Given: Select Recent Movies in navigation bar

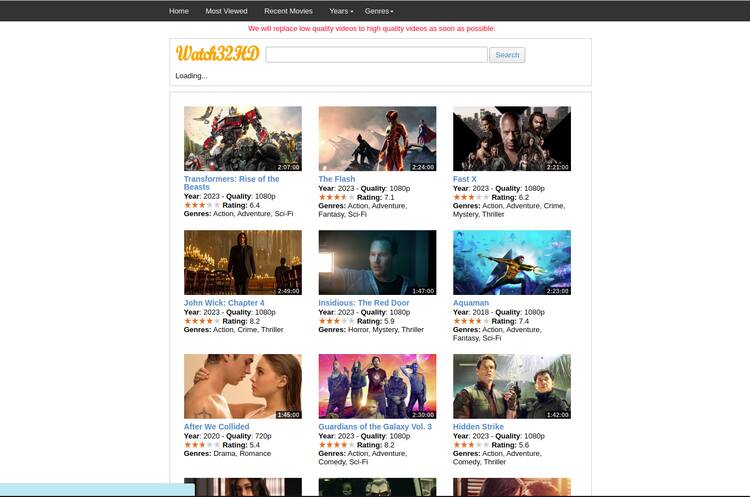Looking at the screenshot, I should pyautogui.click(x=288, y=11).
